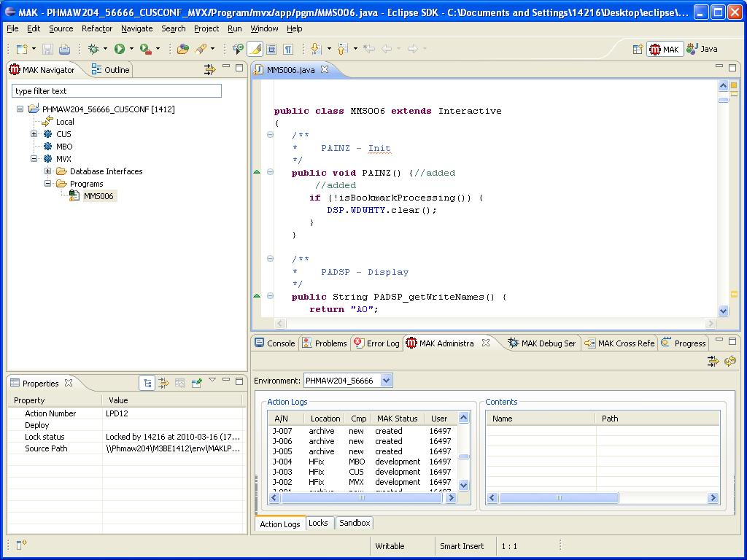This screenshot has height=560, width=747.
Task: Click Next Annotation arrow icon
Action: pyautogui.click(x=316, y=49)
